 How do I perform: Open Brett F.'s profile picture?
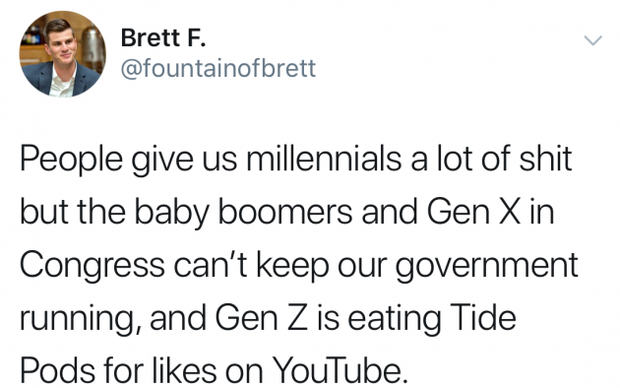[62, 54]
